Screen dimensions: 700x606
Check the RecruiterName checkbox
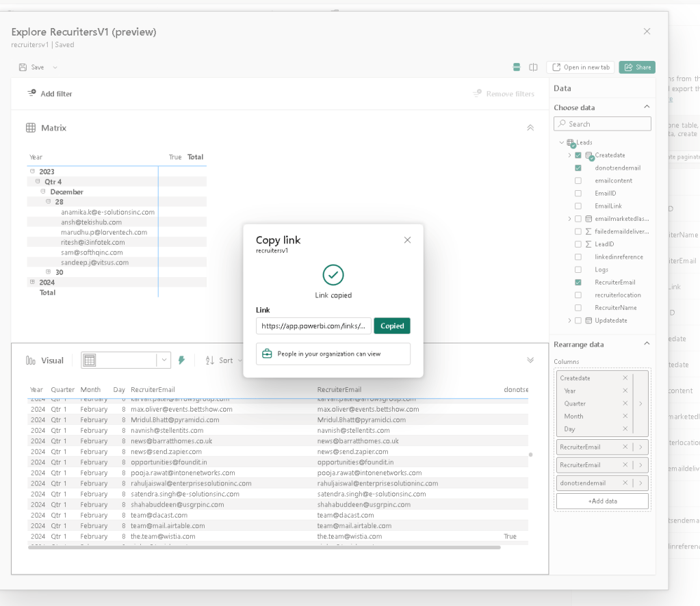click(x=578, y=308)
